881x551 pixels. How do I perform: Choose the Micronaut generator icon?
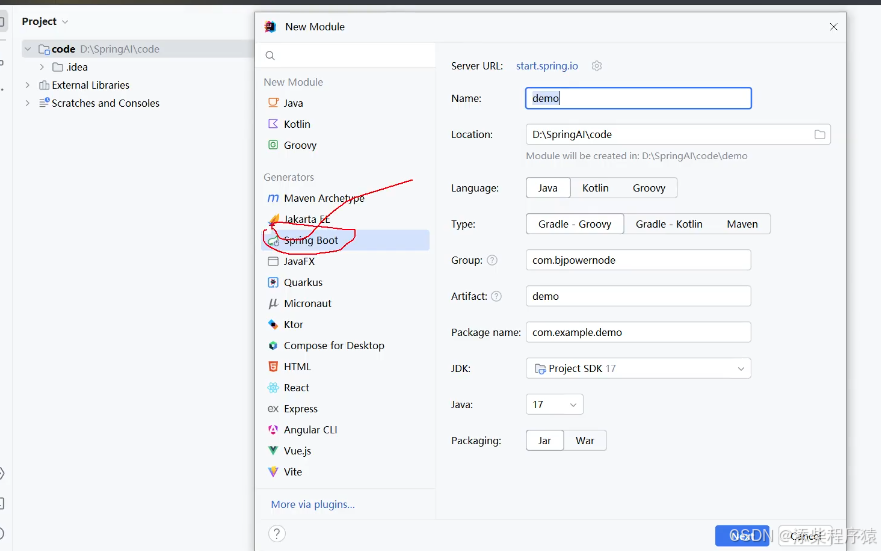click(x=273, y=303)
